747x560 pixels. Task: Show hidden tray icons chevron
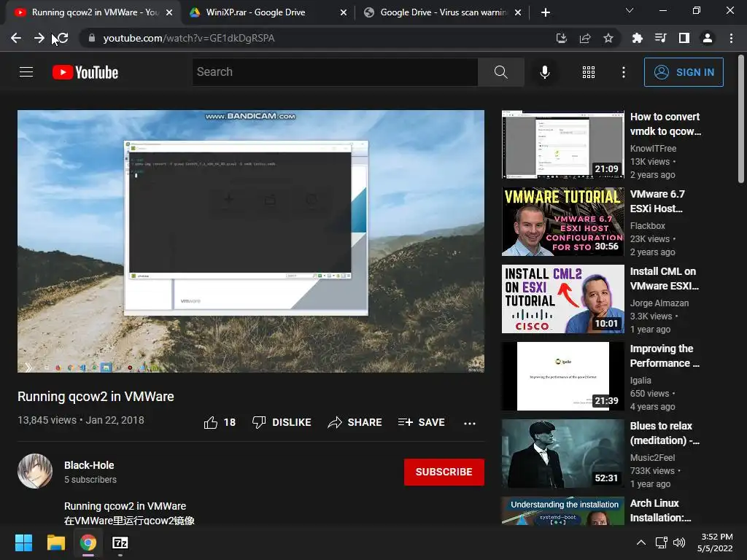(641, 542)
